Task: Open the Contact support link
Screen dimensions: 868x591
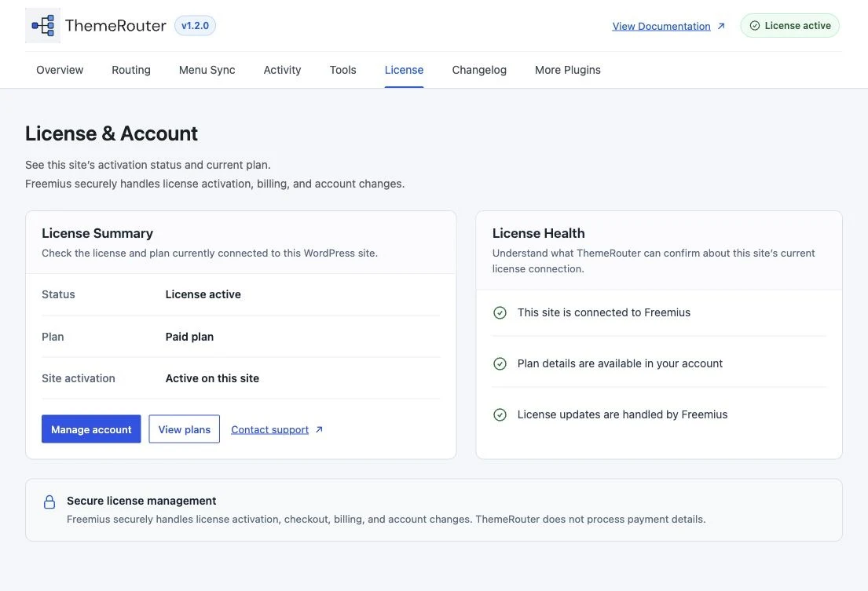Action: click(269, 429)
